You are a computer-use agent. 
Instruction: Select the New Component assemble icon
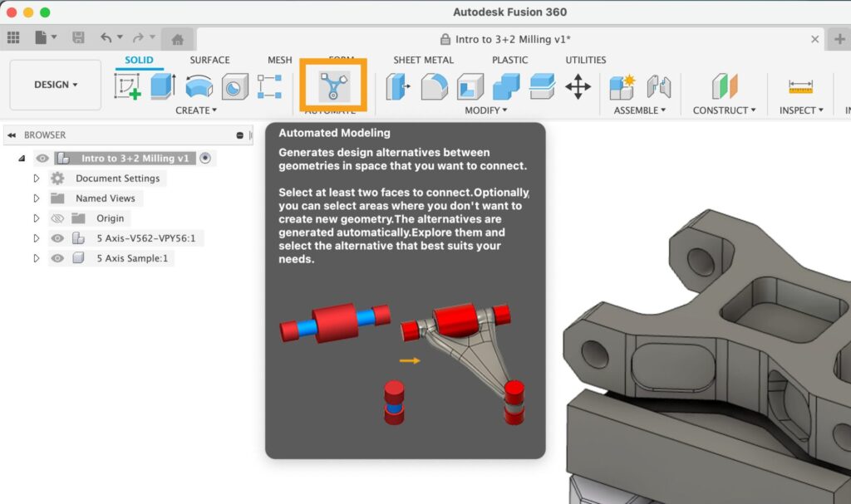622,86
